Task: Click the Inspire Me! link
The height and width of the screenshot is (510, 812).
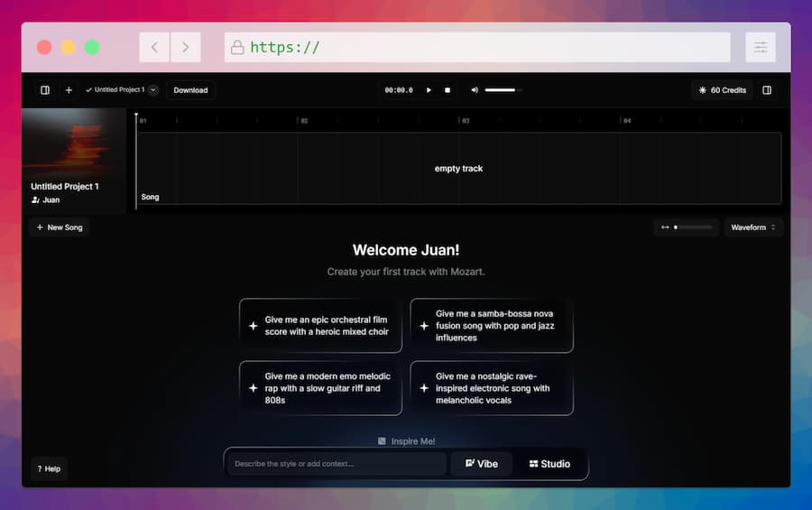Action: 407,441
